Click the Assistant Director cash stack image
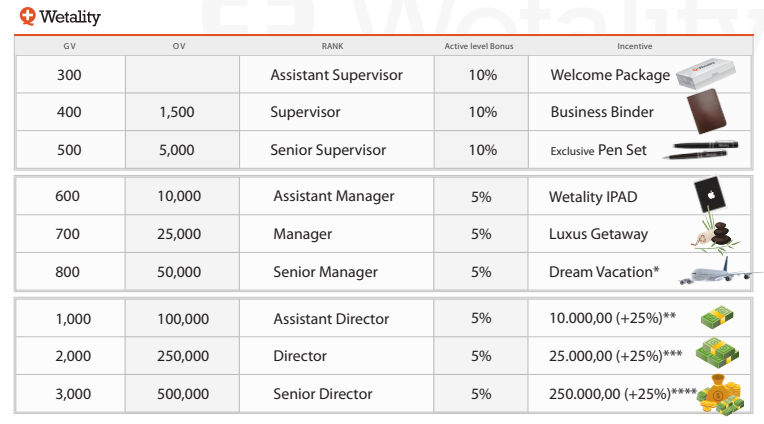The image size is (764, 424). (718, 318)
